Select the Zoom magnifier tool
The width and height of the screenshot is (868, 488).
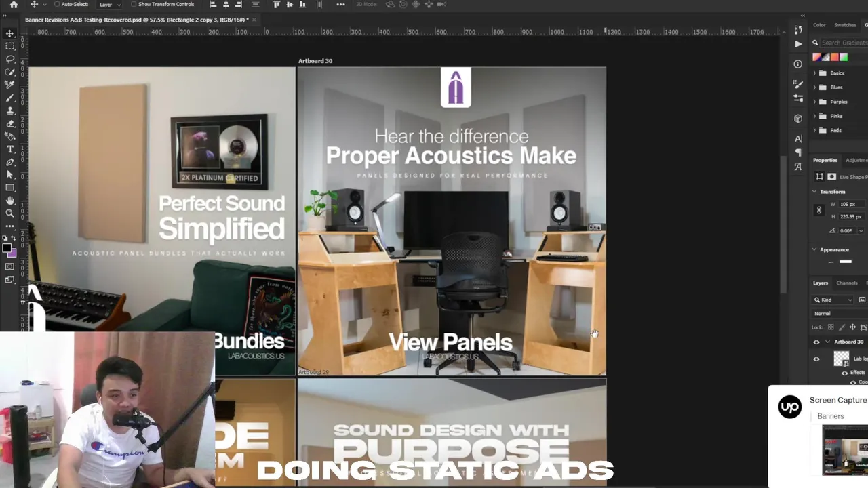click(10, 213)
